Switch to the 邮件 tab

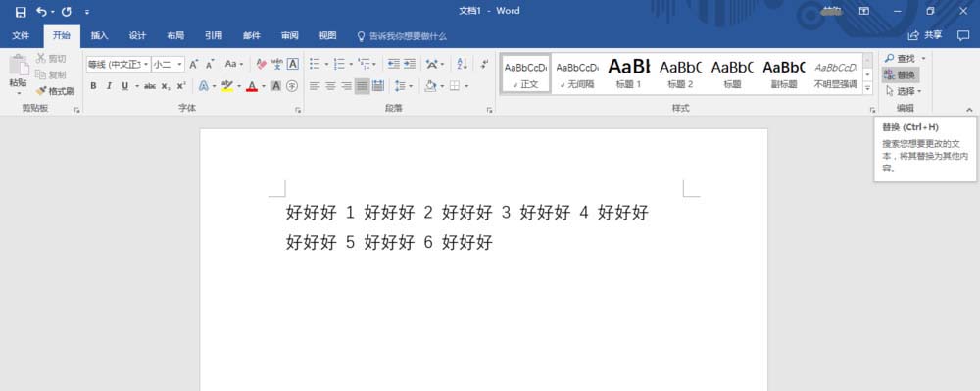[x=252, y=36]
